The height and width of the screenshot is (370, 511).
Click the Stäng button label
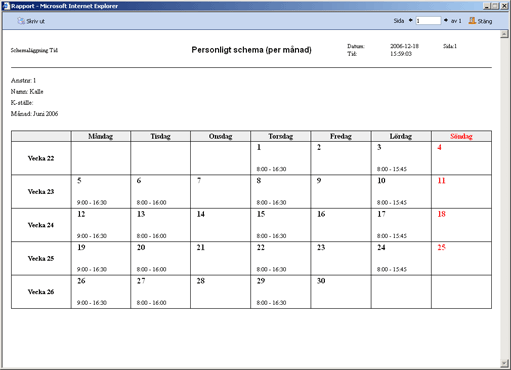(485, 21)
